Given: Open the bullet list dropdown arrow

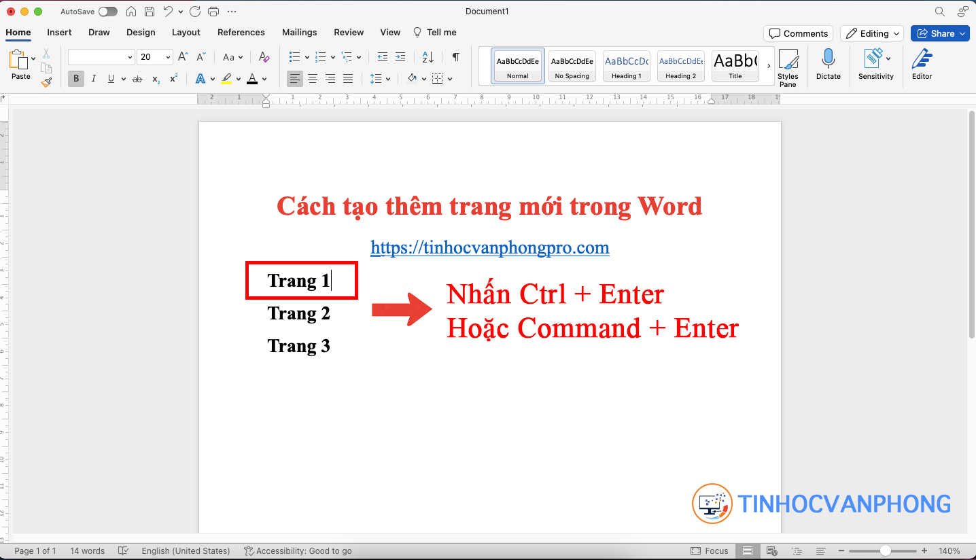Looking at the screenshot, I should pyautogui.click(x=307, y=58).
